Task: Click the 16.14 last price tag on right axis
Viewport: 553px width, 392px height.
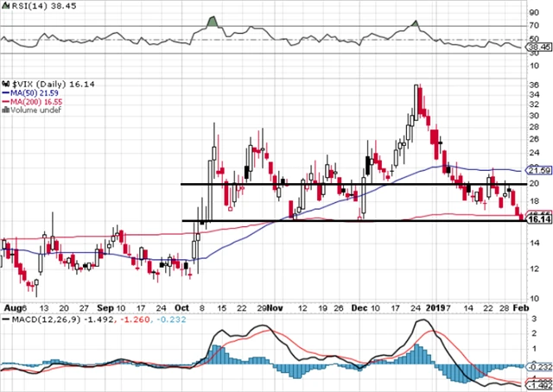Action: [537, 222]
